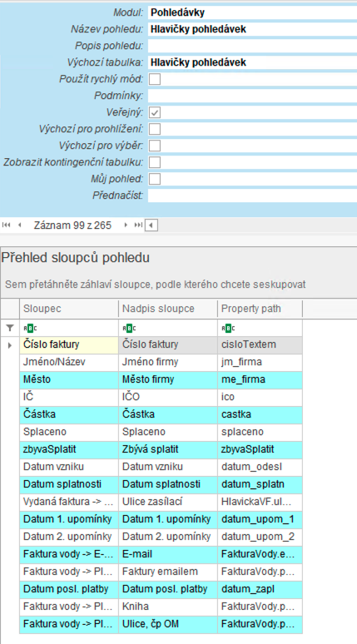Click the Záznam 99 z 265 record counter
The height and width of the screenshot is (644, 357).
(72, 225)
